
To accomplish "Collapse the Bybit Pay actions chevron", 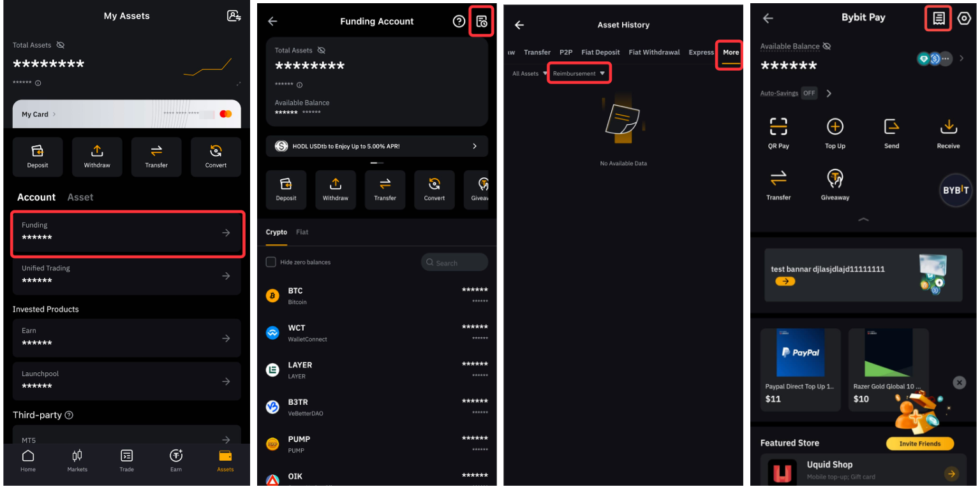I will click(863, 219).
